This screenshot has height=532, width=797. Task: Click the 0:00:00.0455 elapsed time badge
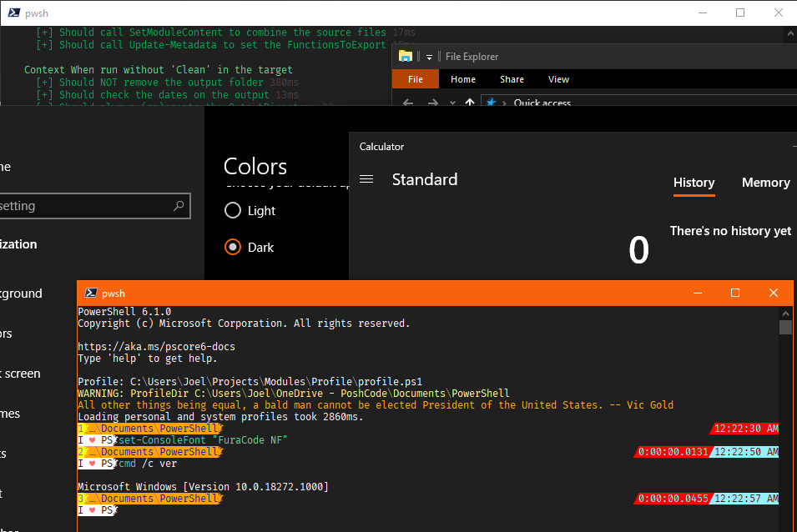click(x=673, y=499)
